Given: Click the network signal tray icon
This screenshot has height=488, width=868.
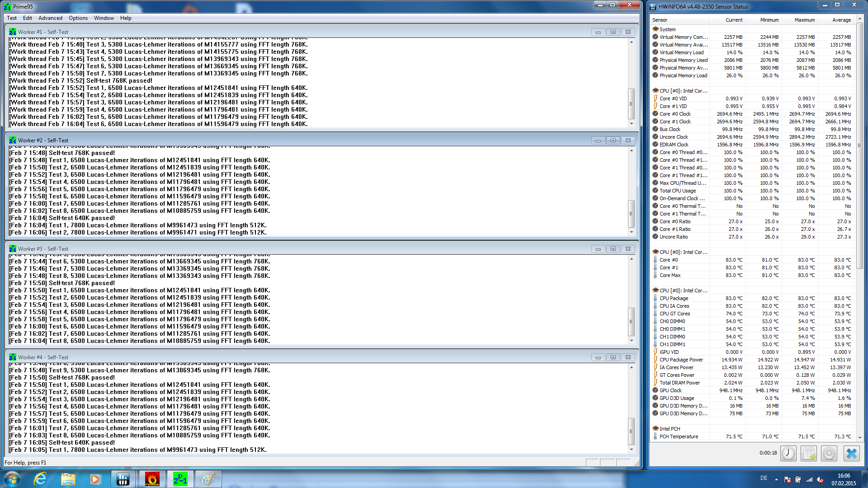Looking at the screenshot, I should click(x=809, y=479).
